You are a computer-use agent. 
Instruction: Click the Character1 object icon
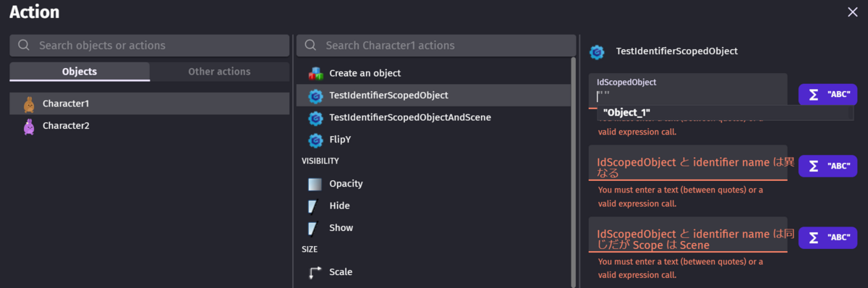pos(29,104)
